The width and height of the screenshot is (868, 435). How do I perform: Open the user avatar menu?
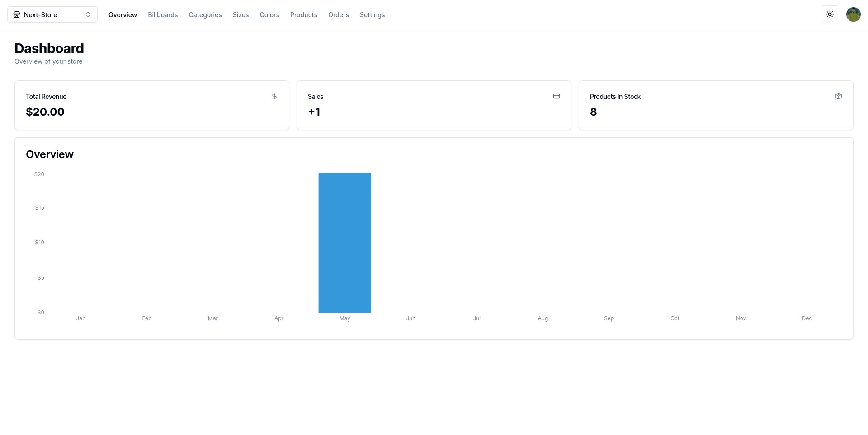853,14
